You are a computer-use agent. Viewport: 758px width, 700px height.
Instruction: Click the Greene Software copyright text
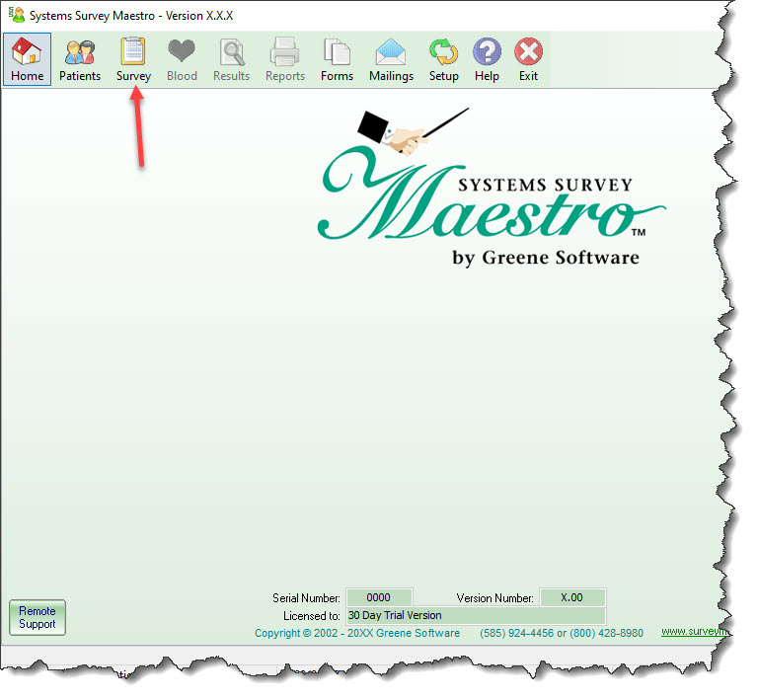coord(357,633)
